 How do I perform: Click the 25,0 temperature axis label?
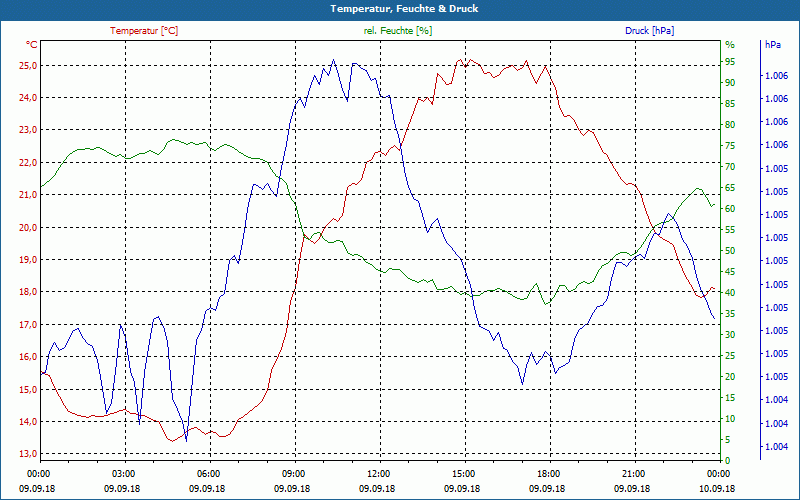point(28,65)
